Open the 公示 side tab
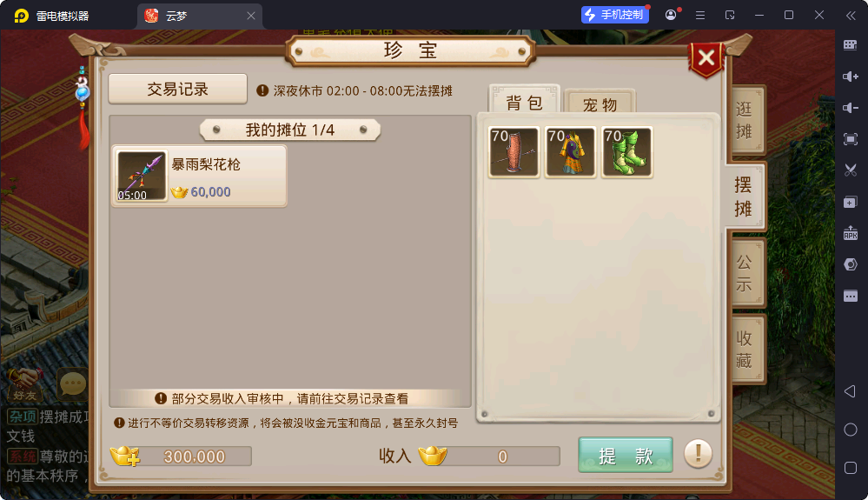Screen dimensions: 868x500 pyautogui.click(x=744, y=272)
